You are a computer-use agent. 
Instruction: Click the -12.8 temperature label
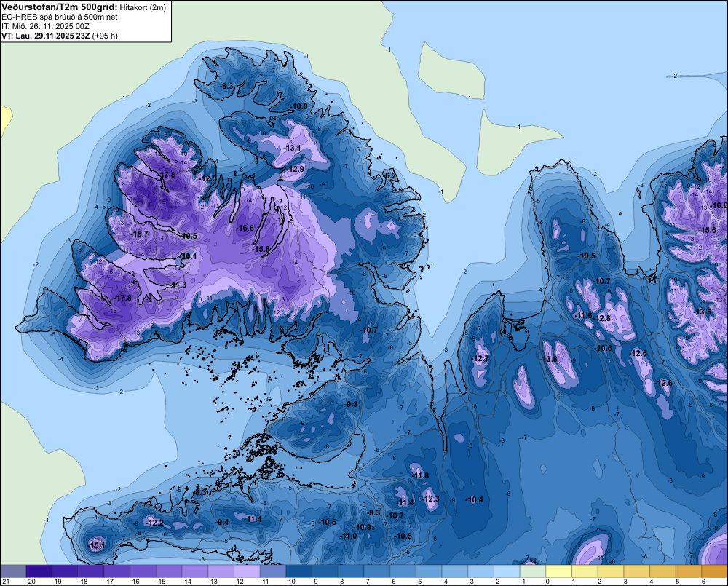pos(603,318)
